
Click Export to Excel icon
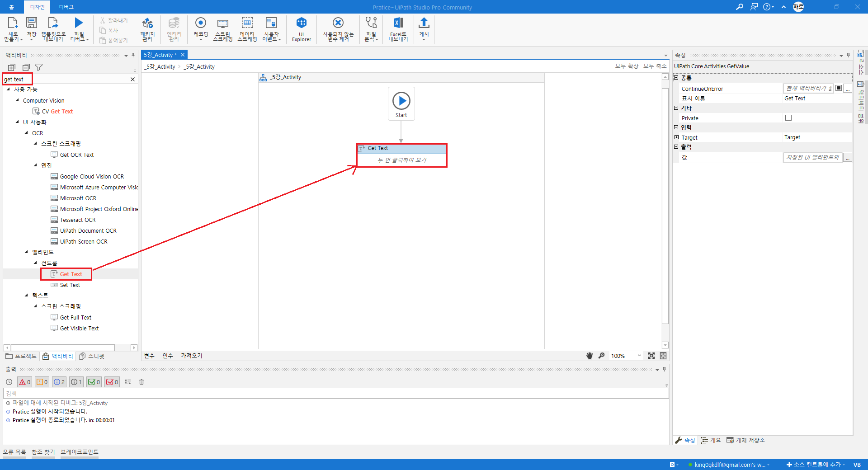398,23
